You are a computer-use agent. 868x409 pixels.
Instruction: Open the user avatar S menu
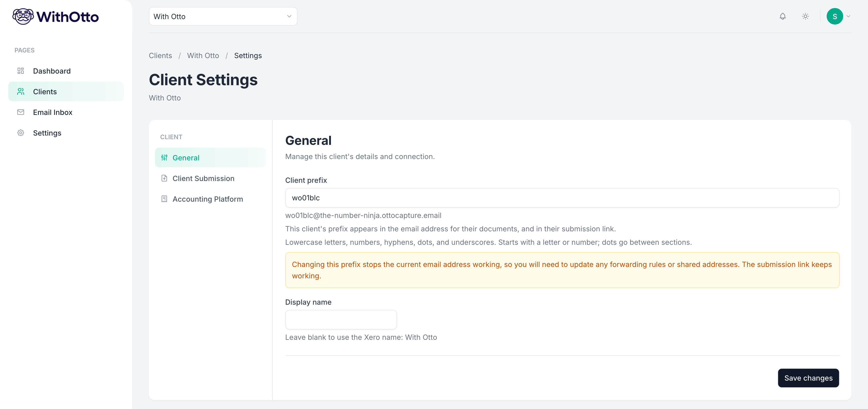(835, 16)
